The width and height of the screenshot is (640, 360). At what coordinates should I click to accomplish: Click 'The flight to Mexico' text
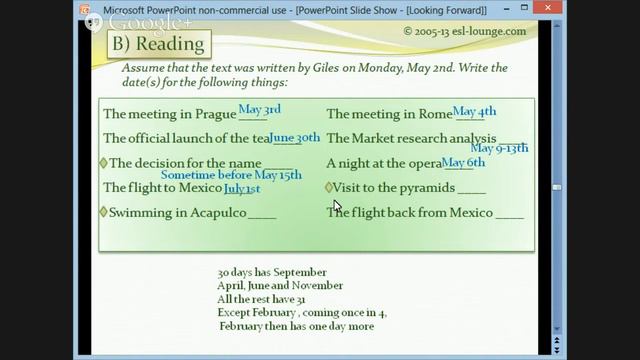[162, 188]
